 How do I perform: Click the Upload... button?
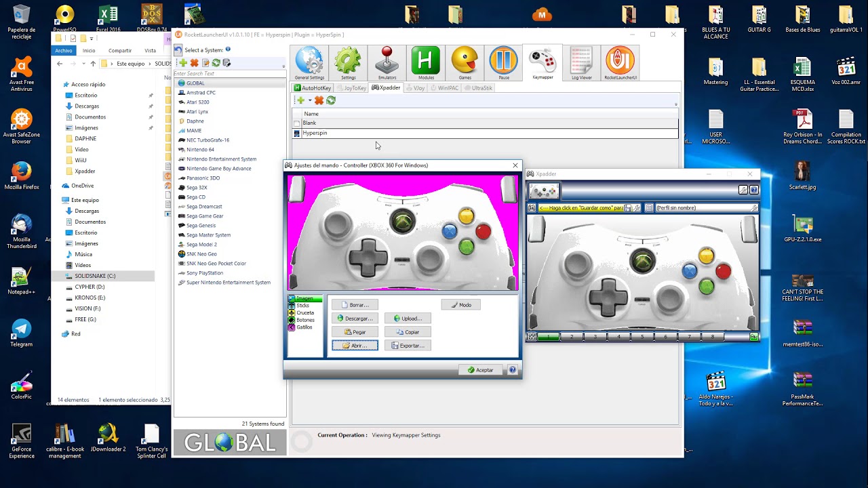(408, 319)
